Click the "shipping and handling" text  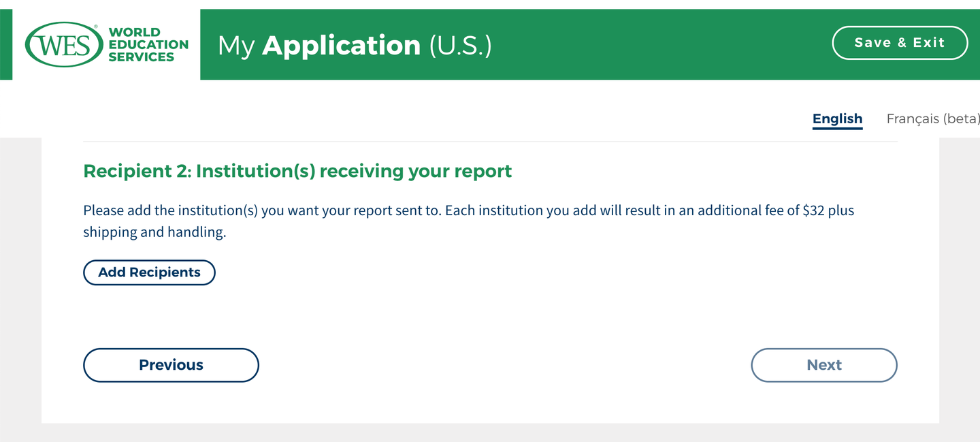click(154, 232)
